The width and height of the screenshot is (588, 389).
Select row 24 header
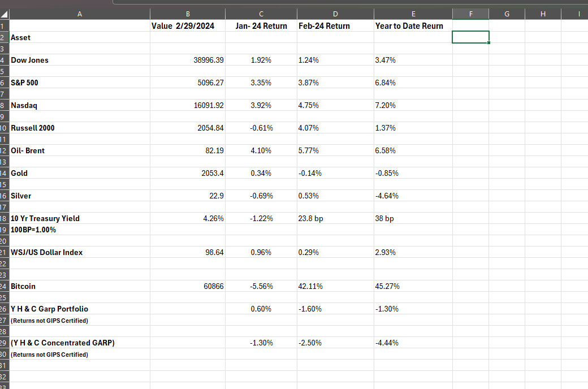tap(5, 286)
